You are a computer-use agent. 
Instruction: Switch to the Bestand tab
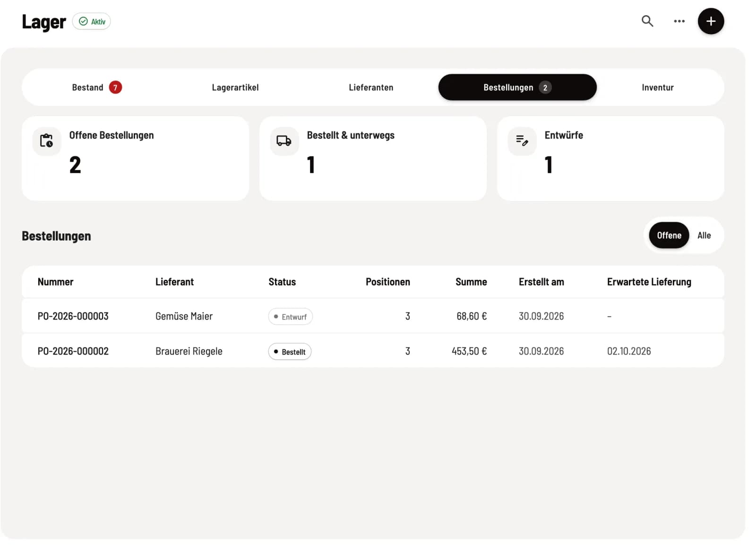(x=97, y=87)
